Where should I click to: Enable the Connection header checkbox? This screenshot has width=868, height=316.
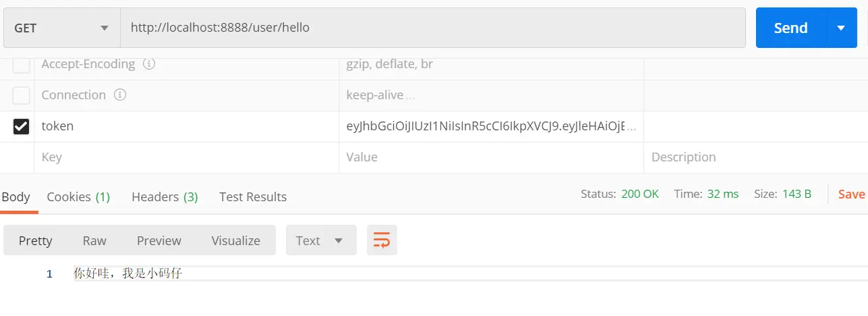[x=22, y=95]
